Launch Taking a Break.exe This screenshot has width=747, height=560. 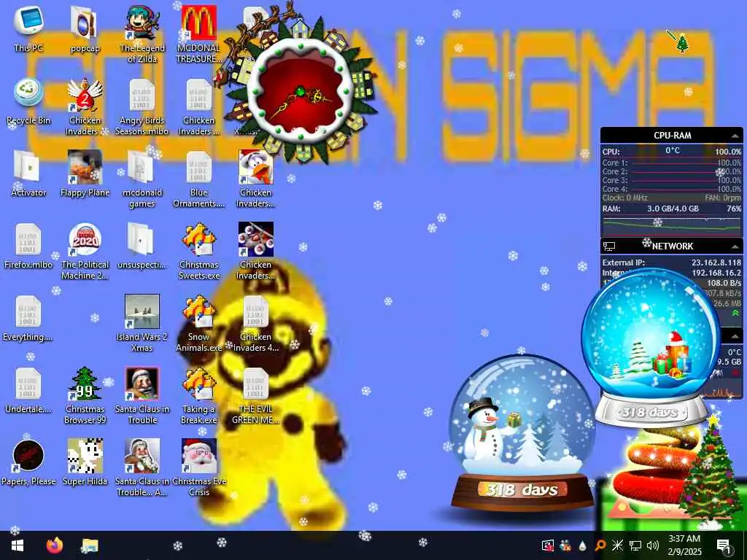(x=198, y=396)
